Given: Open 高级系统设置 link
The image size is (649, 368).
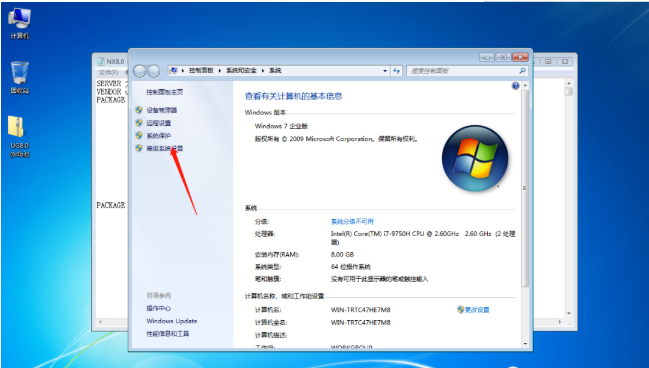Looking at the screenshot, I should (165, 148).
